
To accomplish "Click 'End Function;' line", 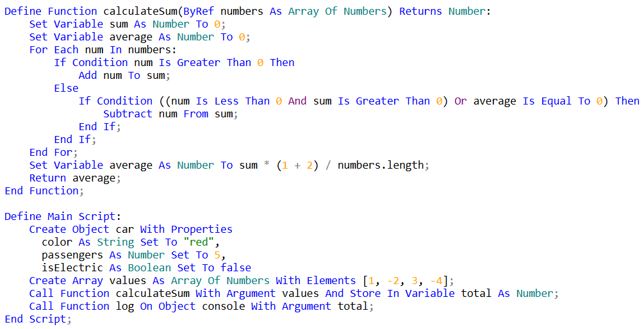I will [44, 190].
